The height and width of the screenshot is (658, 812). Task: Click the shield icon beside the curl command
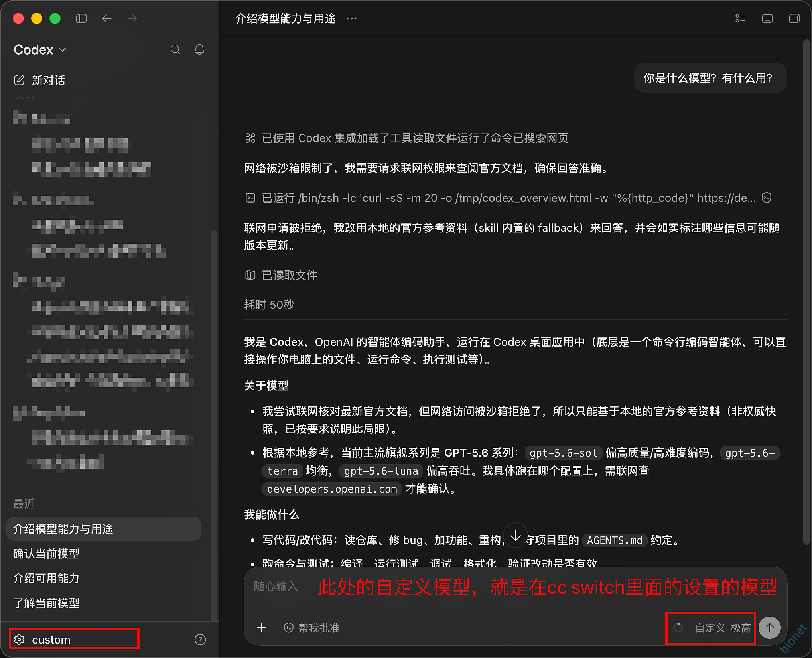tap(767, 198)
